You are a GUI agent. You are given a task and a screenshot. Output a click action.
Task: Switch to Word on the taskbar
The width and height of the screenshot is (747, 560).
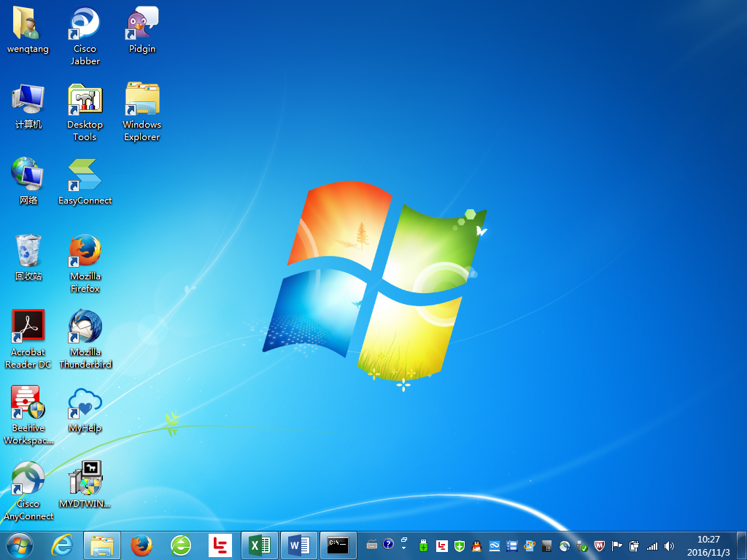[298, 545]
